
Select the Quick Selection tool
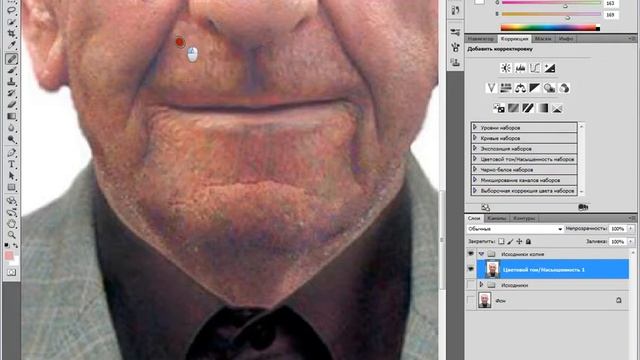[11, 22]
